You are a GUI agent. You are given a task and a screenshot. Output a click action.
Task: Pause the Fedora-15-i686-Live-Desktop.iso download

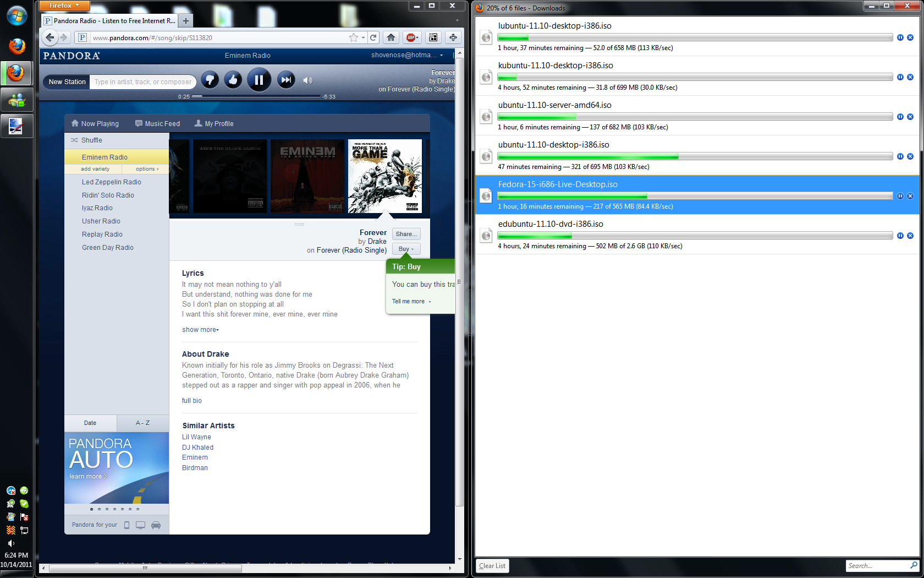click(900, 196)
